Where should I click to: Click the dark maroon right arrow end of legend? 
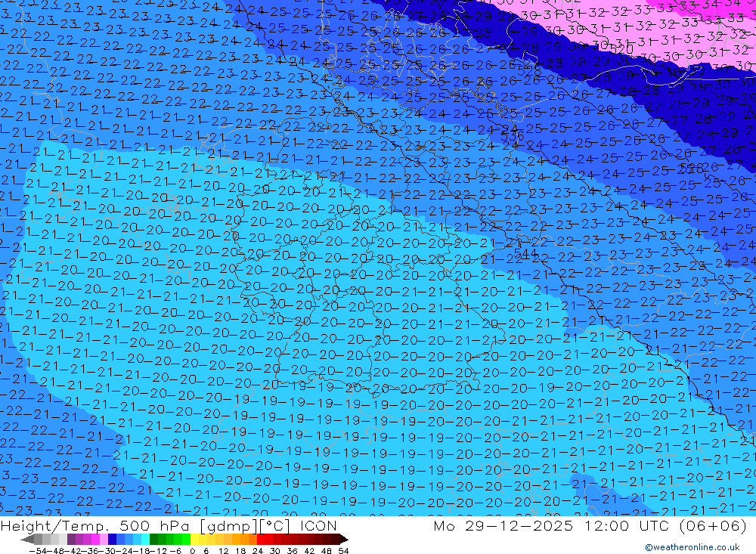(x=344, y=539)
